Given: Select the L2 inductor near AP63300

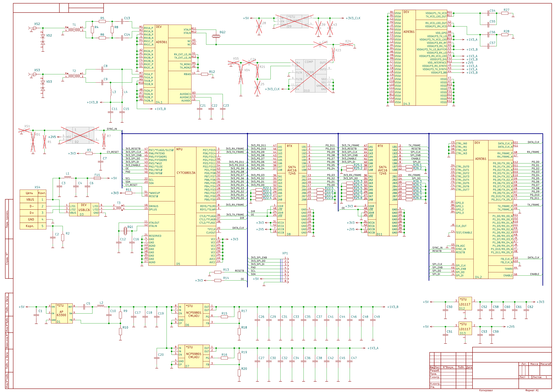Looking at the screenshot, I should (x=101, y=306).
